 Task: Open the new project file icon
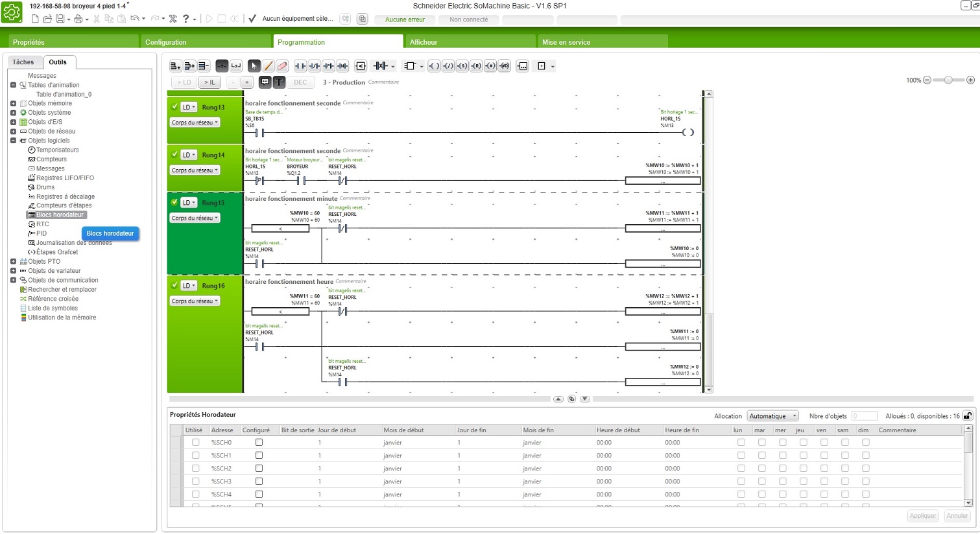point(36,19)
